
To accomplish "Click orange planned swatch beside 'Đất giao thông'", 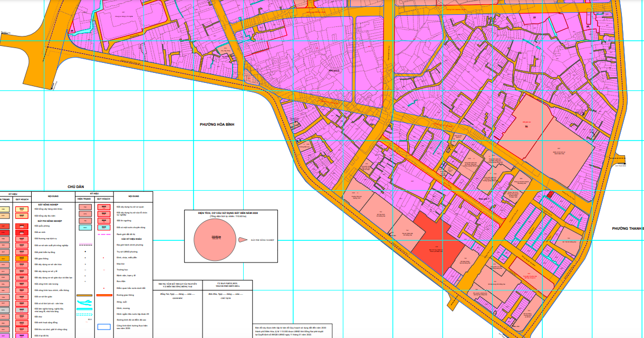I will click(22, 258).
